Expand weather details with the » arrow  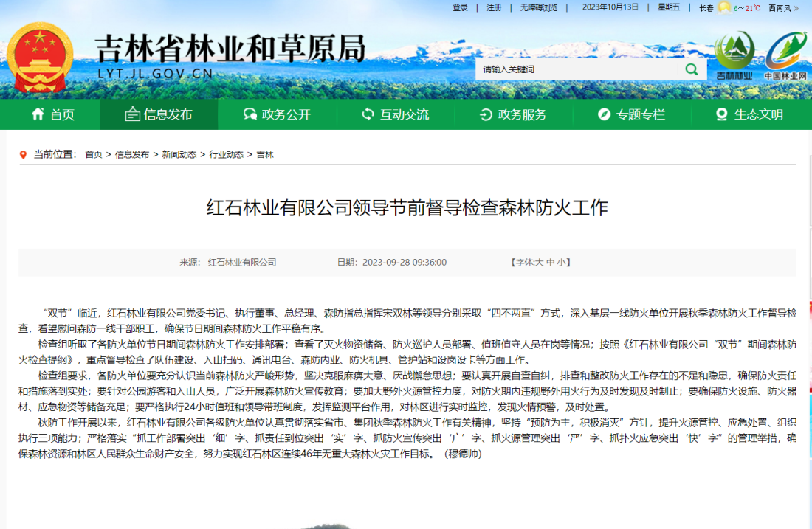pos(796,8)
